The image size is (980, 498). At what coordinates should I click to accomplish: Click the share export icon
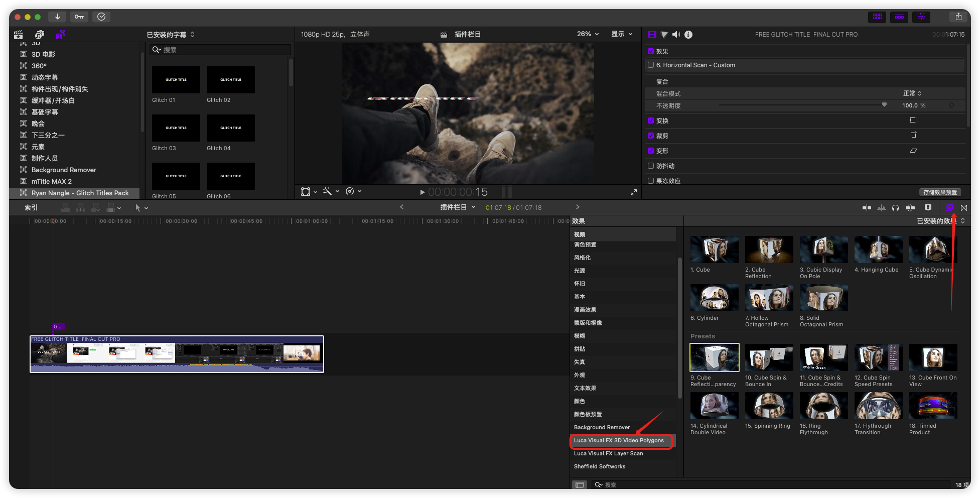click(x=958, y=17)
